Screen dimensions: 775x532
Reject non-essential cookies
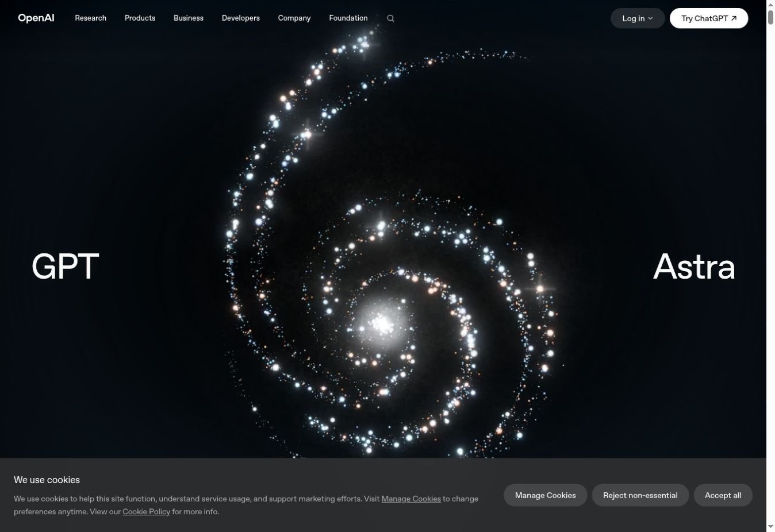(640, 495)
